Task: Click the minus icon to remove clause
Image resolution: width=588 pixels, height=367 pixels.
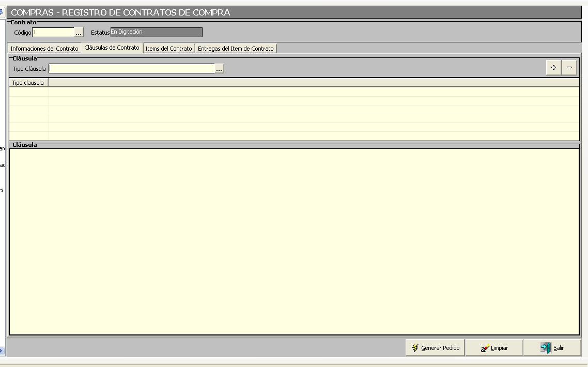Action: click(x=569, y=68)
